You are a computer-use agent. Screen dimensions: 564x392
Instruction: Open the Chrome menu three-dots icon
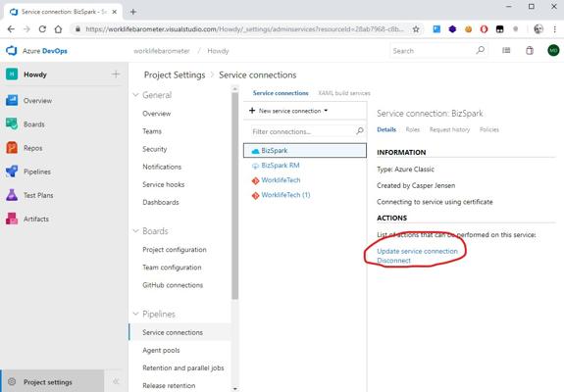pos(554,29)
